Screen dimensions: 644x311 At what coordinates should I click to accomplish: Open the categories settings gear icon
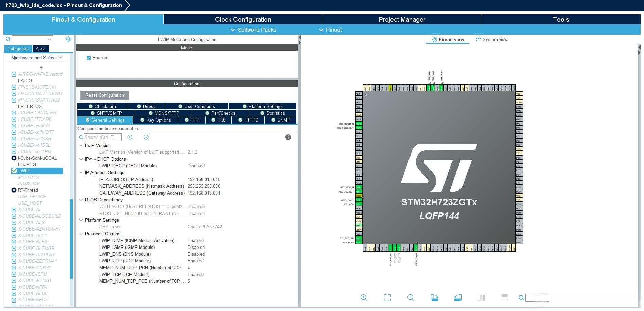point(68,39)
